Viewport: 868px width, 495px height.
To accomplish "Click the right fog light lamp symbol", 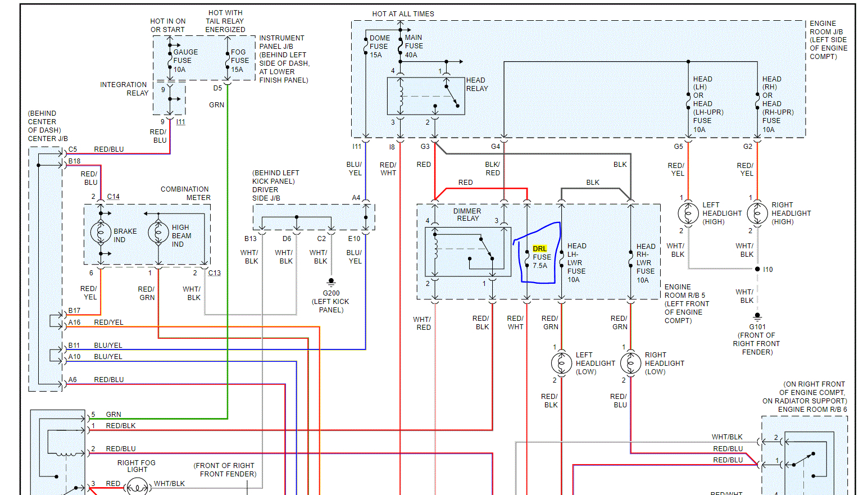I will [x=137, y=487].
